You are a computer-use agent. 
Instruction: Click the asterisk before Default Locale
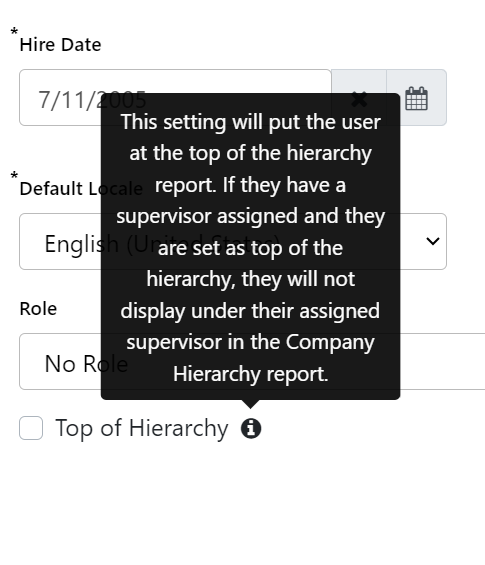pos(14,175)
